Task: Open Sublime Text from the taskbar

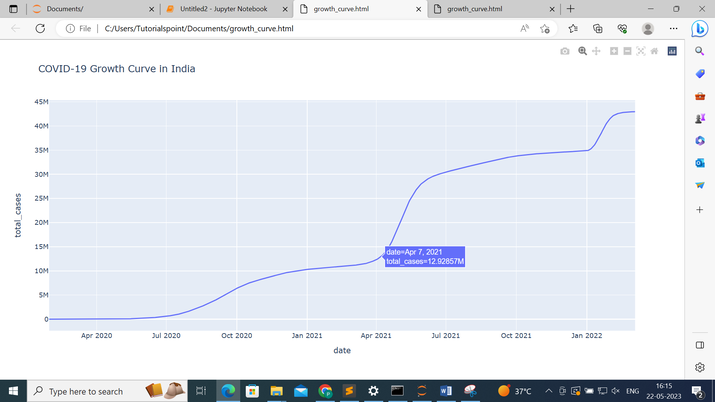Action: [x=349, y=391]
